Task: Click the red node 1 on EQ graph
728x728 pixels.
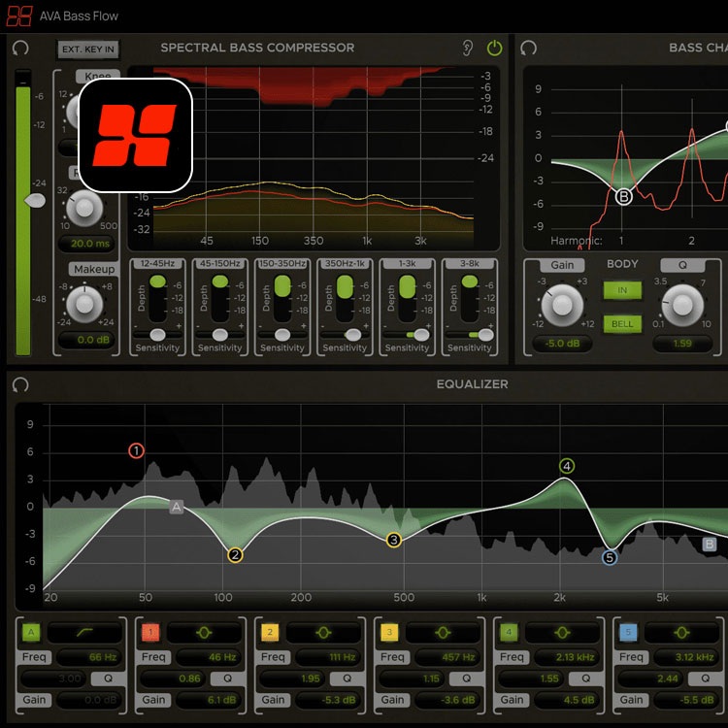Action: point(136,450)
